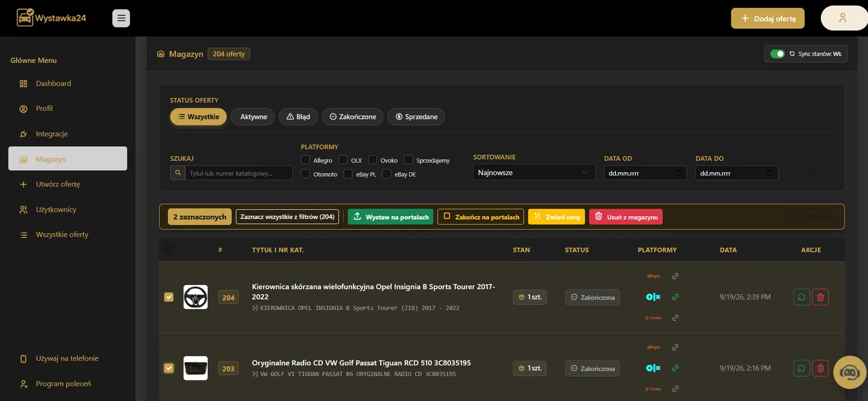Filter by Aktywne status
Screen dimensions: 868x401
pos(253,117)
